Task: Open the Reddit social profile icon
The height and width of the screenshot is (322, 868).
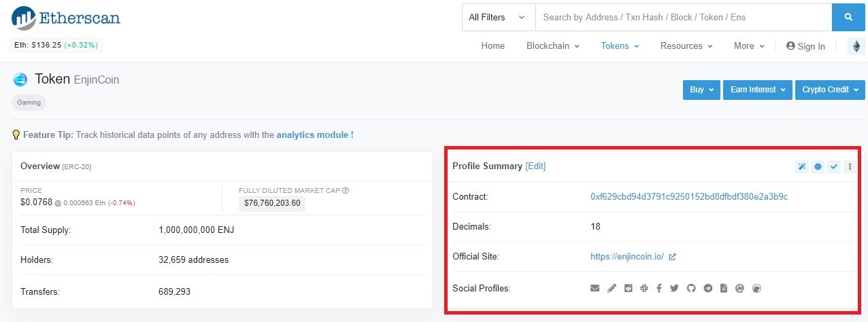Action: click(628, 288)
